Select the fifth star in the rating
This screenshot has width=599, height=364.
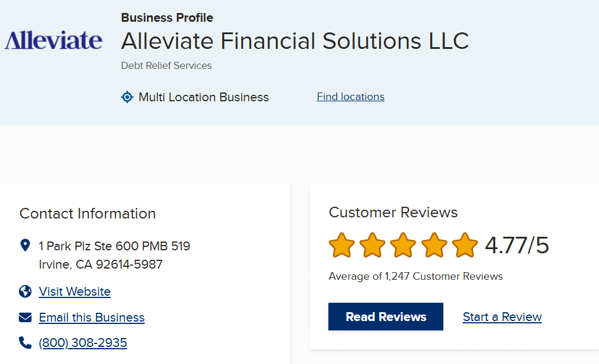coord(465,246)
